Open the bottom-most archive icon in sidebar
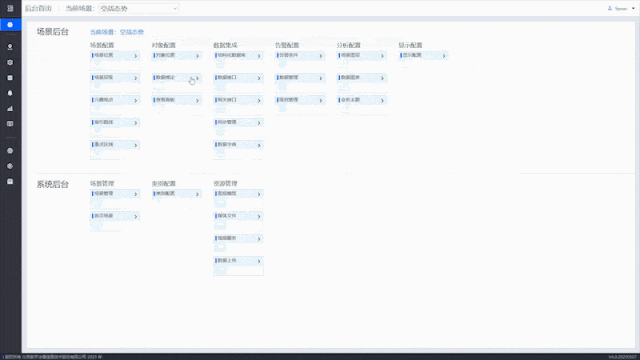The image size is (640, 360). 10,181
